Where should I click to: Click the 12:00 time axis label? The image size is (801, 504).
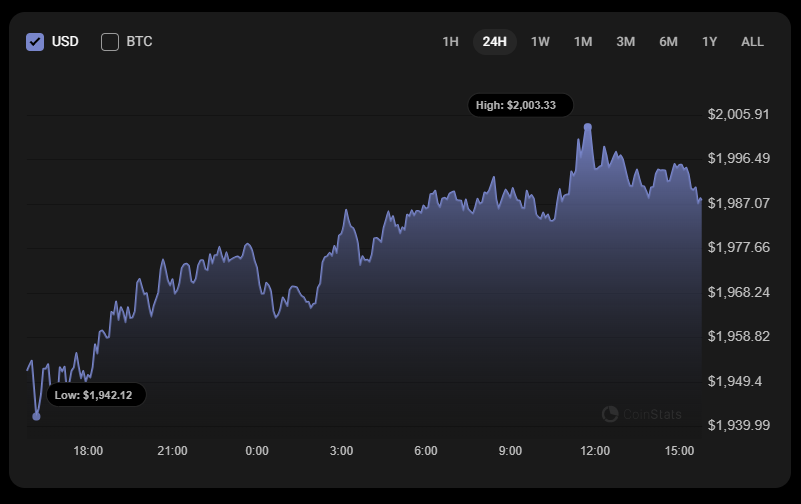click(595, 451)
